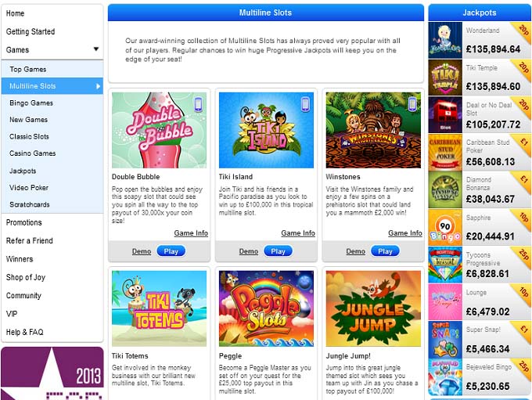
Task: Click the mobile phone icon on Double Bubble
Action: pyautogui.click(x=199, y=105)
